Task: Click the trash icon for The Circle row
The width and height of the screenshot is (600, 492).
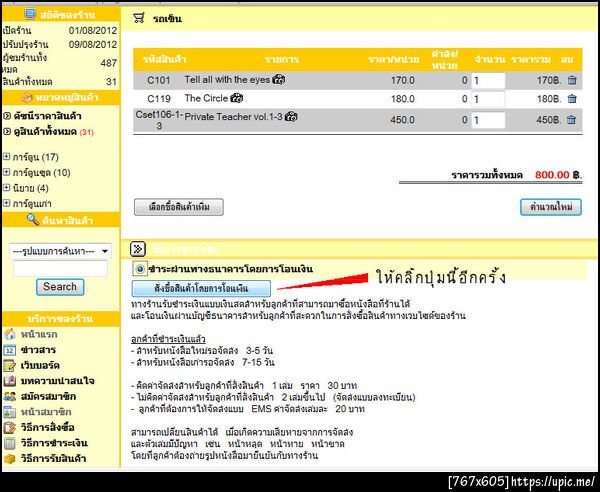Action: tap(572, 99)
